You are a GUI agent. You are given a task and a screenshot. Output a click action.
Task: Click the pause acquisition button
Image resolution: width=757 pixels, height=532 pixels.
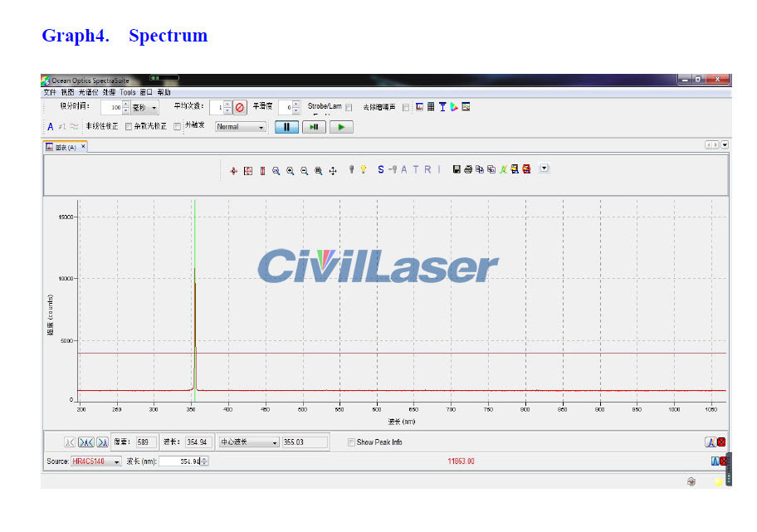coord(286,127)
